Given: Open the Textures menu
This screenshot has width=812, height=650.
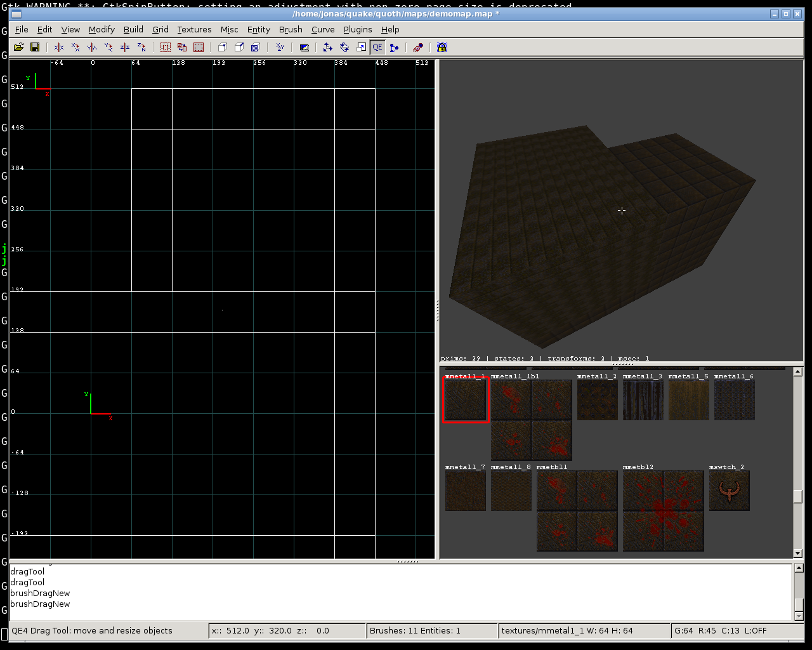Looking at the screenshot, I should point(194,29).
